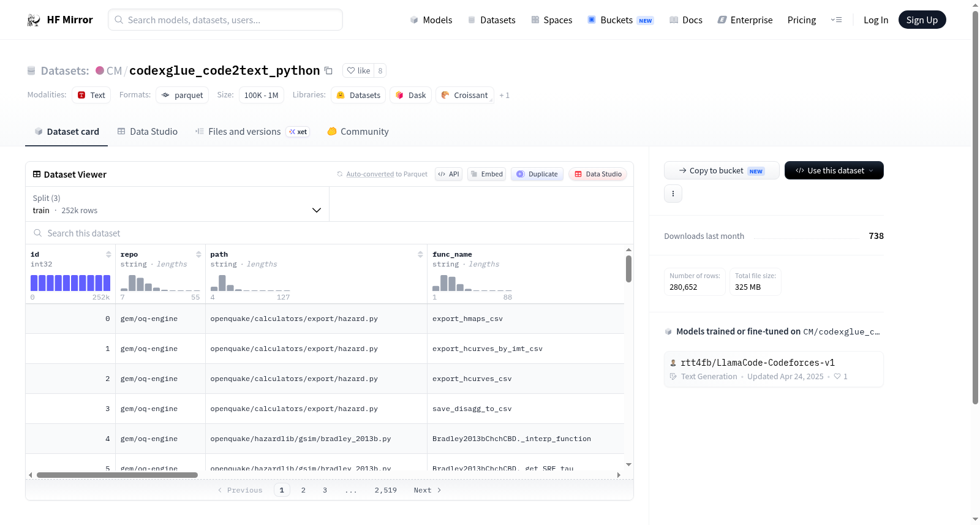Click func_name column header
This screenshot has height=525, width=980.
(x=452, y=254)
